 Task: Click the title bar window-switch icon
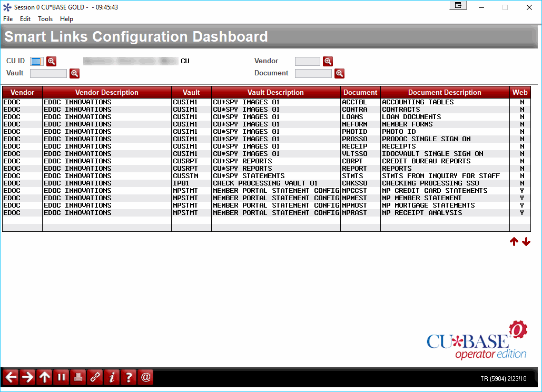[x=458, y=5]
